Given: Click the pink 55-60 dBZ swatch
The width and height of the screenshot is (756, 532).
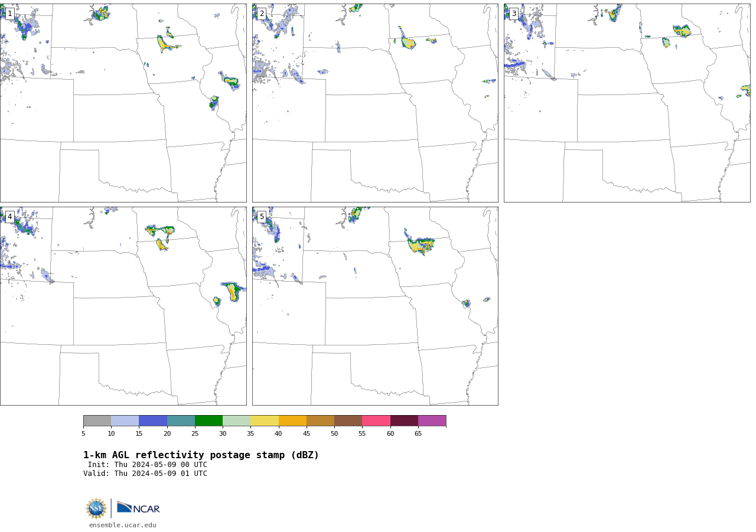Looking at the screenshot, I should (x=376, y=421).
